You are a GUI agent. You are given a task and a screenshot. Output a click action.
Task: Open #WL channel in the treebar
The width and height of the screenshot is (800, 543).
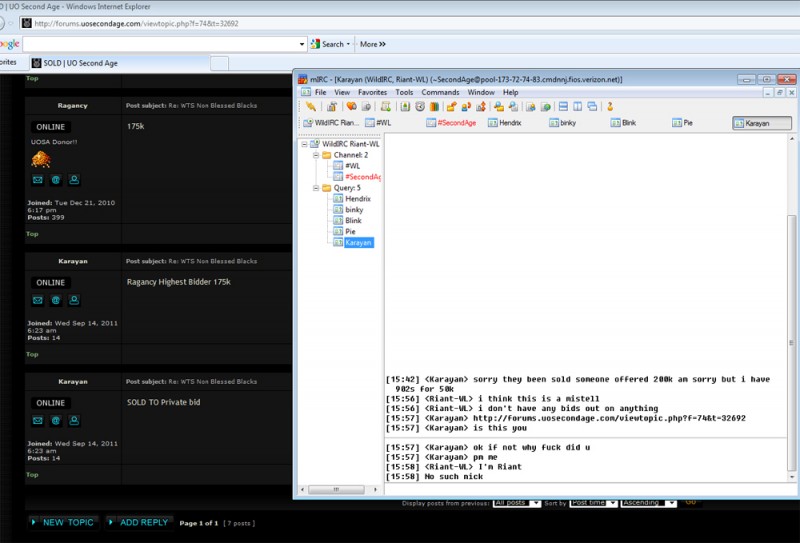[352, 166]
